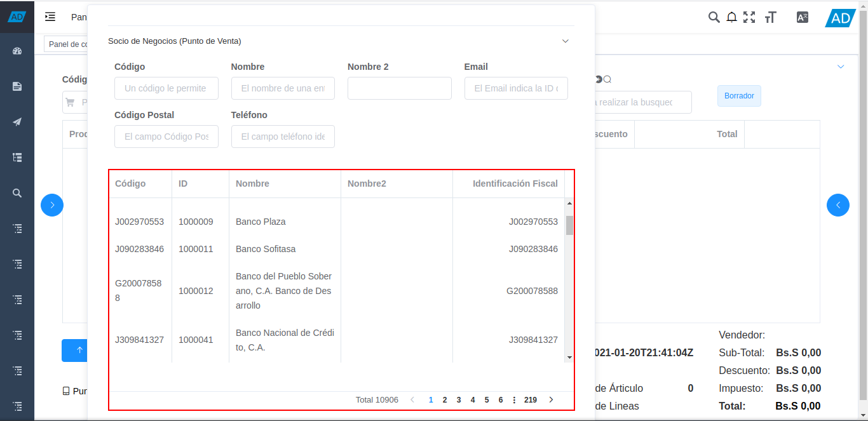Select the Banco Sofitasa row name
This screenshot has height=421, width=868.
coord(266,249)
